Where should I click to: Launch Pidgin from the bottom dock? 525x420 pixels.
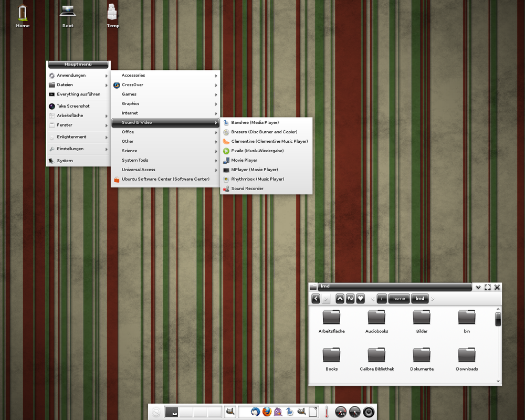278,412
